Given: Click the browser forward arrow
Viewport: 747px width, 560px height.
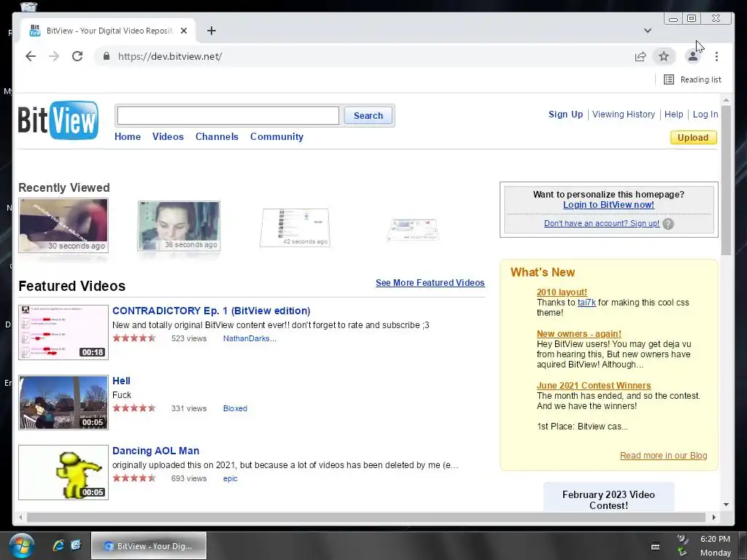Looking at the screenshot, I should coord(54,56).
